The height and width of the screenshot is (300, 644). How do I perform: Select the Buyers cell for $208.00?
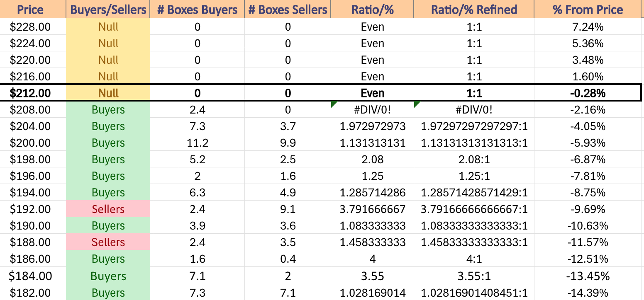(108, 110)
